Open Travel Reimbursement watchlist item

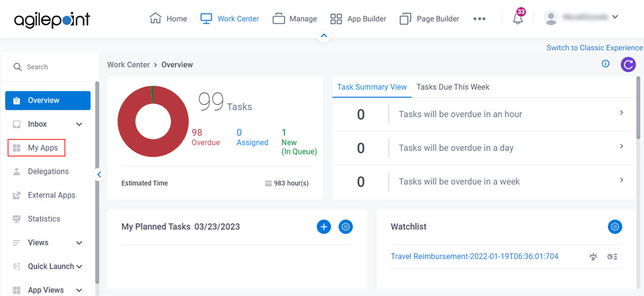pos(474,256)
